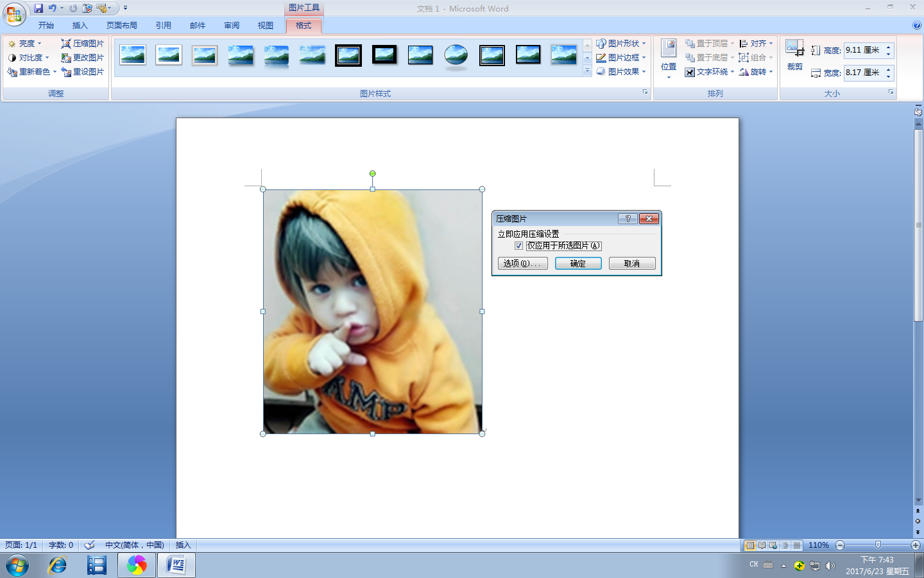Switch to Print Layout view icon

click(749, 545)
